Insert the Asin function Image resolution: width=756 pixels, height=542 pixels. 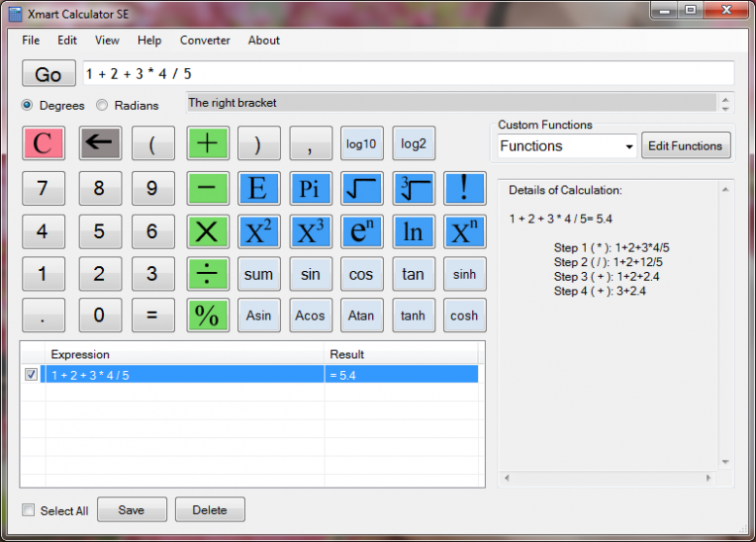(258, 316)
